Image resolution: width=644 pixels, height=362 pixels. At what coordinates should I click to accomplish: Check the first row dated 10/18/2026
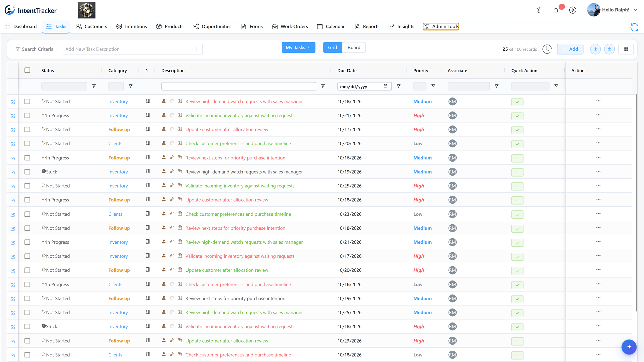coord(27,101)
